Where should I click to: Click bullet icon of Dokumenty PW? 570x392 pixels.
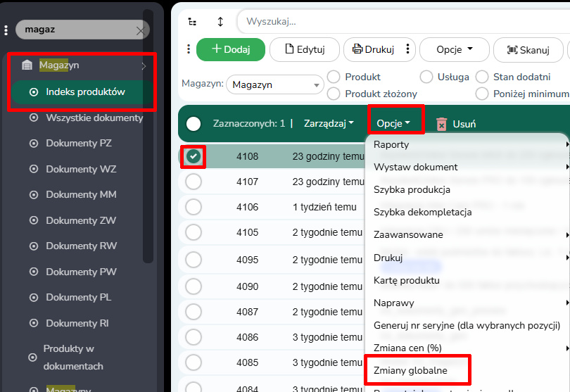point(34,272)
